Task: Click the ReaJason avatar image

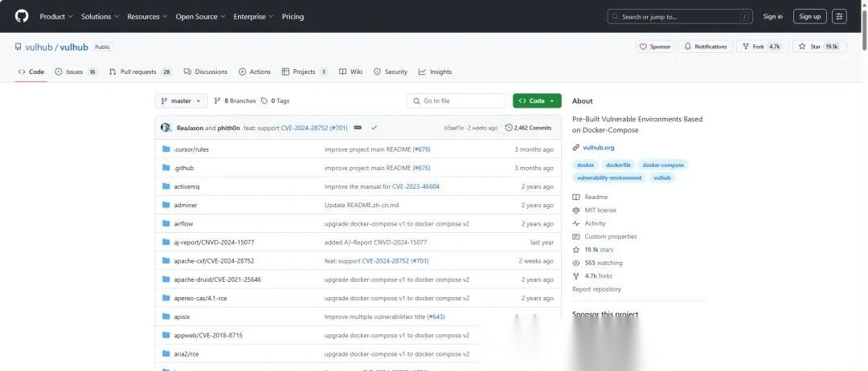Action: 166,128
